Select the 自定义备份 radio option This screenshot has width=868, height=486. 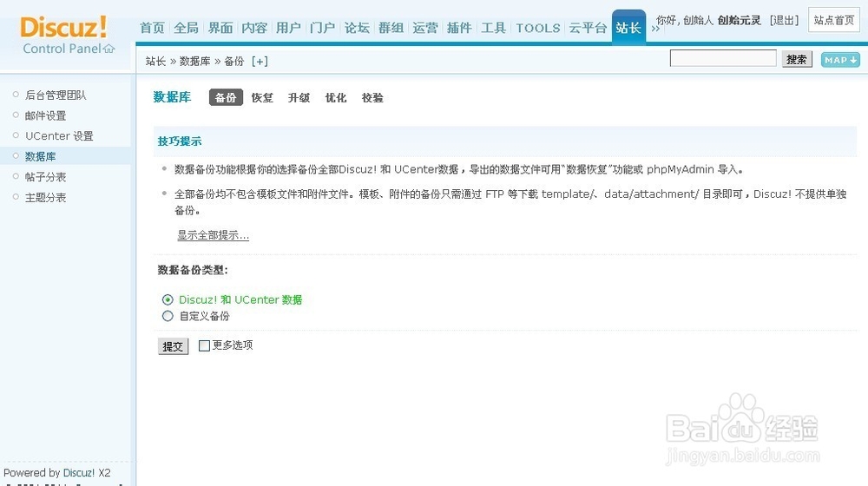tap(168, 316)
